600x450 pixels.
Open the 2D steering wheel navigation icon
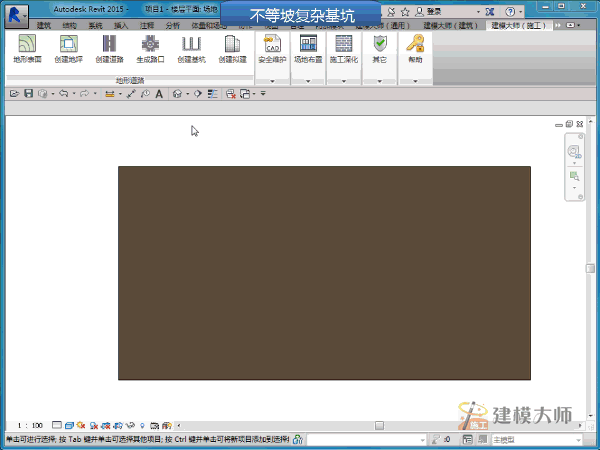click(574, 152)
